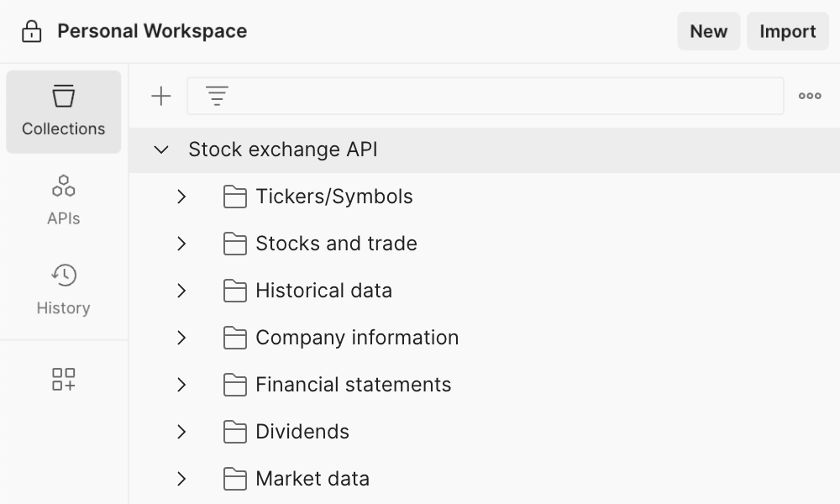Viewport: 840px width, 504px height.
Task: Click the workspace lock icon
Action: pyautogui.click(x=31, y=32)
